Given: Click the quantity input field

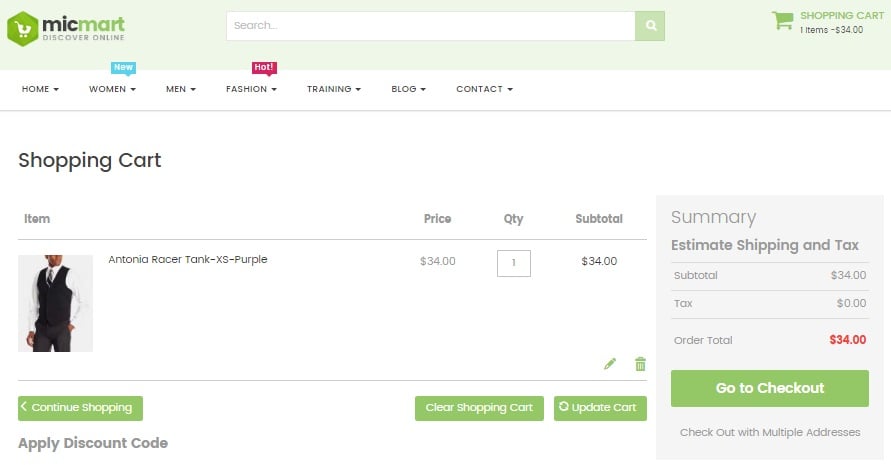Looking at the screenshot, I should [x=514, y=263].
